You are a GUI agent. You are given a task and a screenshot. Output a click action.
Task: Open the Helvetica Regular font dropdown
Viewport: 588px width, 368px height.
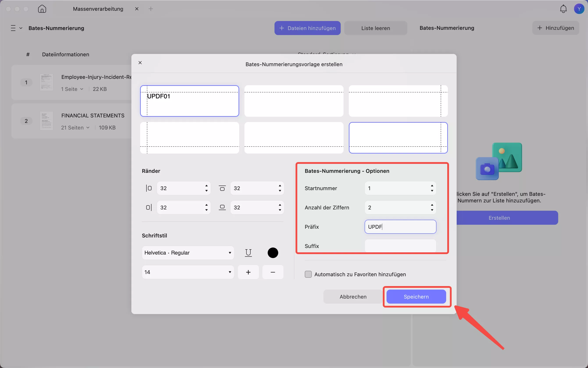187,253
